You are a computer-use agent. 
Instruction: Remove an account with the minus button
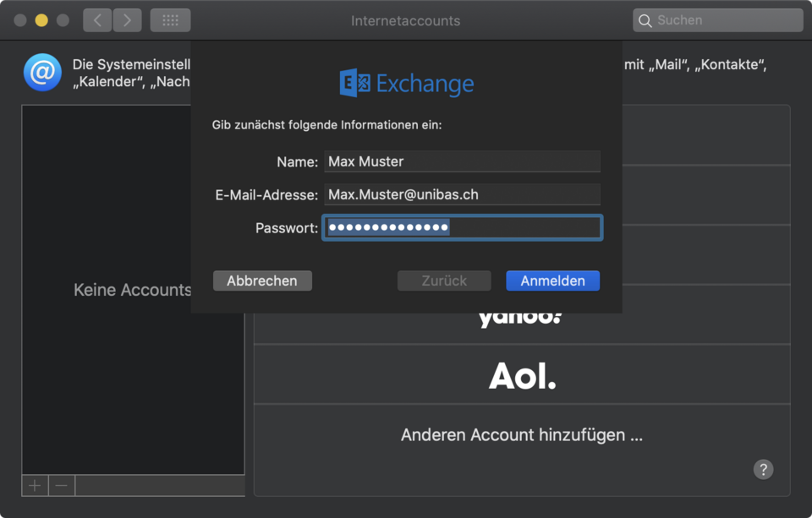click(62, 485)
